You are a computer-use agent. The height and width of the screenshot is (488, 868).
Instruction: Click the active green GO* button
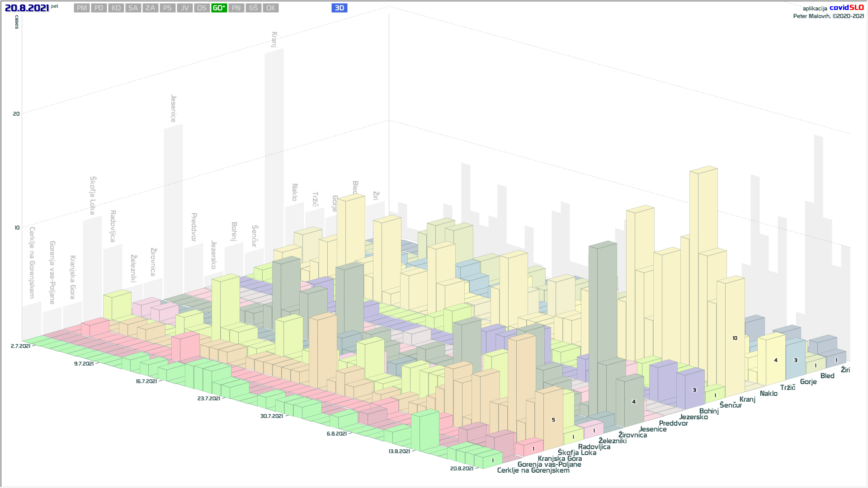coord(219,8)
